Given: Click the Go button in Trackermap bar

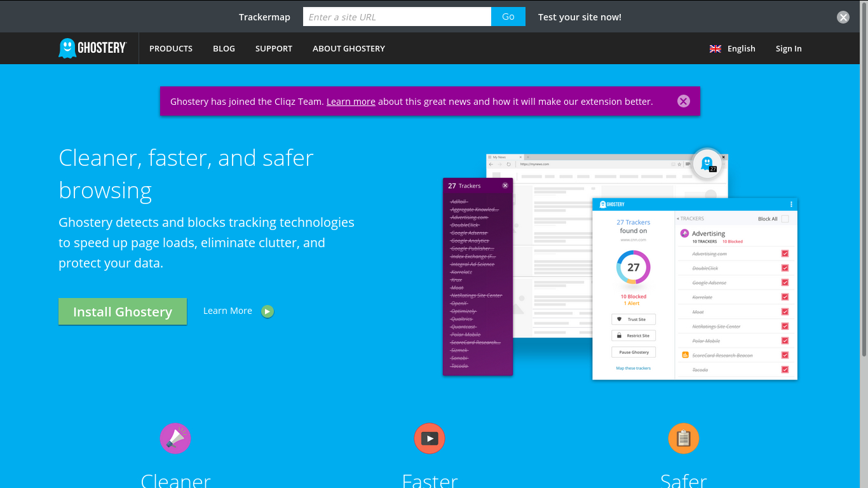Looking at the screenshot, I should (508, 17).
